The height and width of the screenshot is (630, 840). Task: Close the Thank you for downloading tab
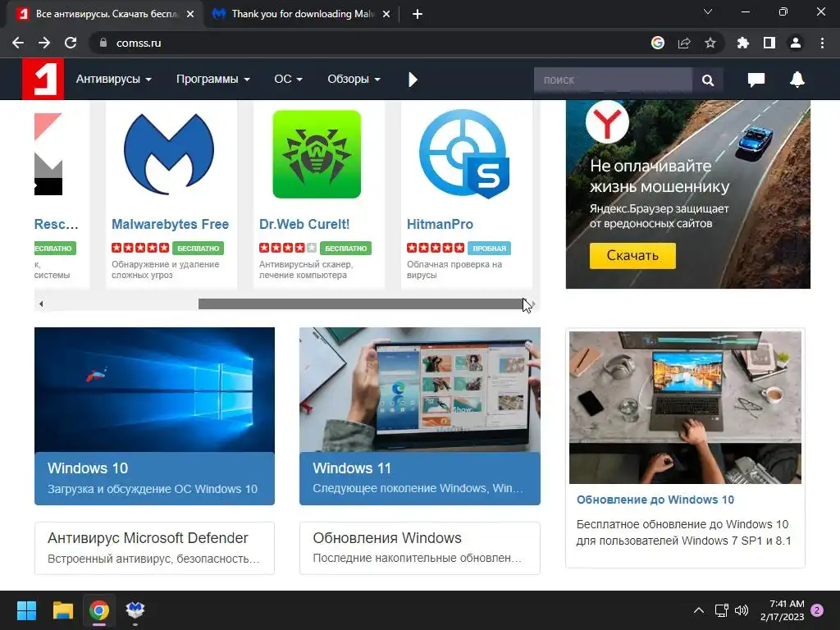(x=386, y=15)
